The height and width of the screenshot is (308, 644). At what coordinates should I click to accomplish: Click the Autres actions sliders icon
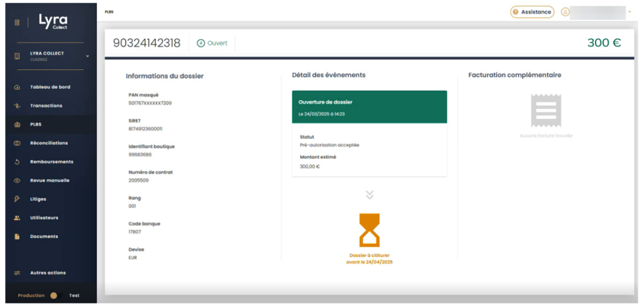17,273
